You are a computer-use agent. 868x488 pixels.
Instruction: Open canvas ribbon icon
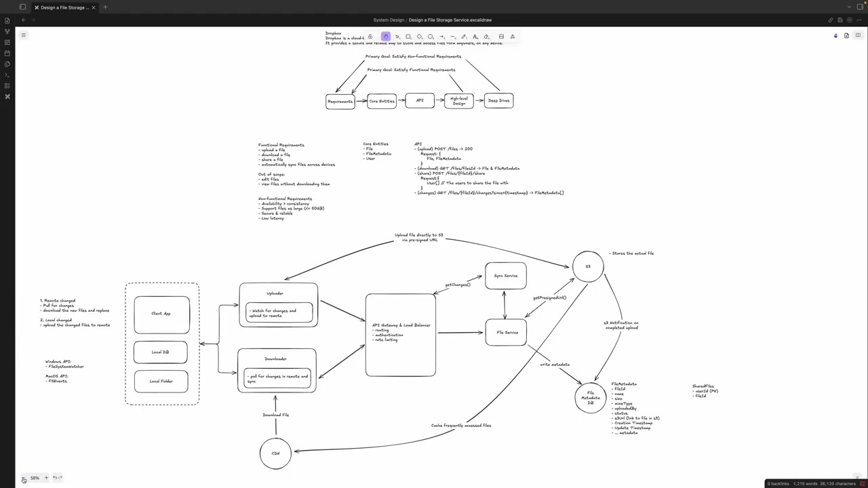7,42
